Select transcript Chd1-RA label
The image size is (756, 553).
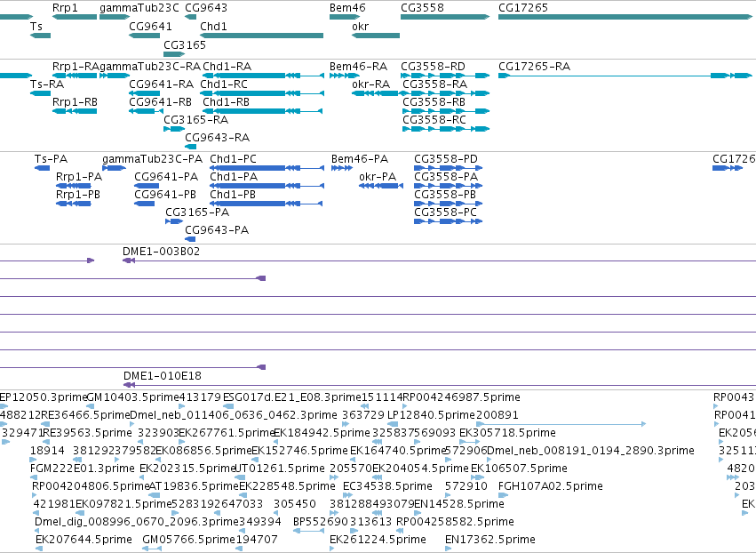coord(227,66)
